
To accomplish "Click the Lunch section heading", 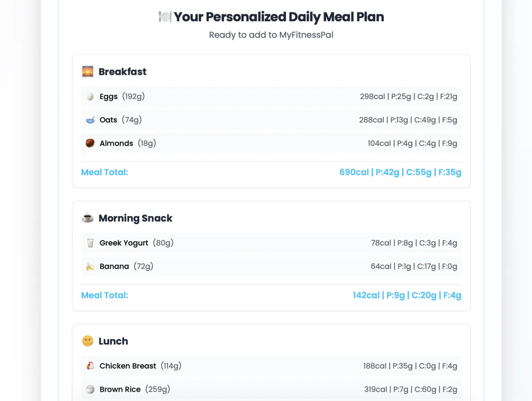I will point(113,341).
